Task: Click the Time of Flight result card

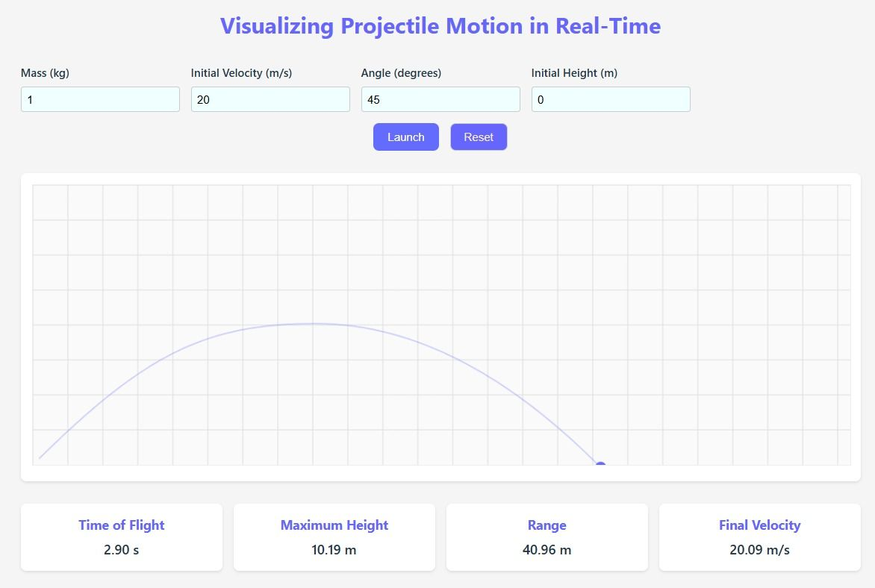Action: [x=121, y=537]
